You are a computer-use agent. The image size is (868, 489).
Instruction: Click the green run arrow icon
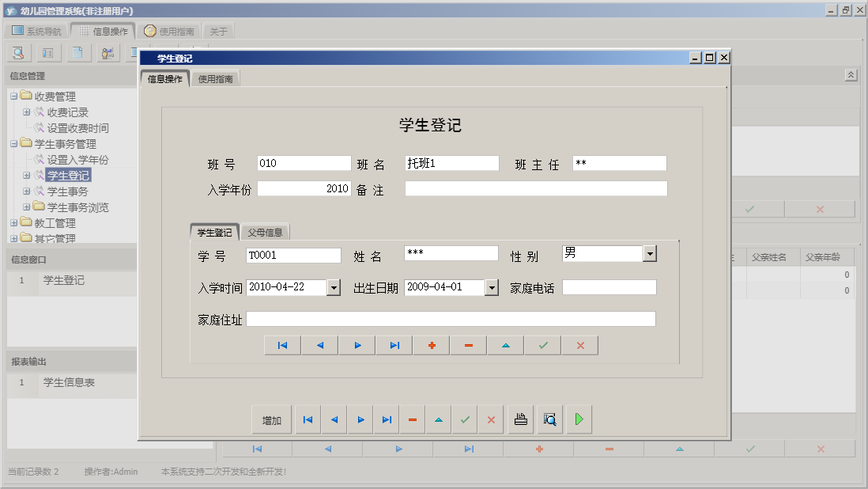click(578, 419)
